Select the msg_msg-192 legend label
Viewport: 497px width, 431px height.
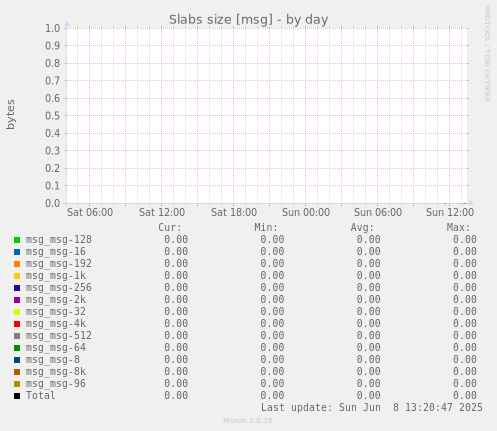point(59,264)
